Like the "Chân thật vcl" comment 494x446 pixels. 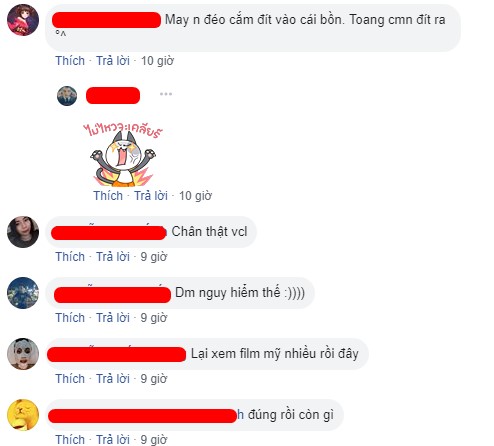point(70,257)
